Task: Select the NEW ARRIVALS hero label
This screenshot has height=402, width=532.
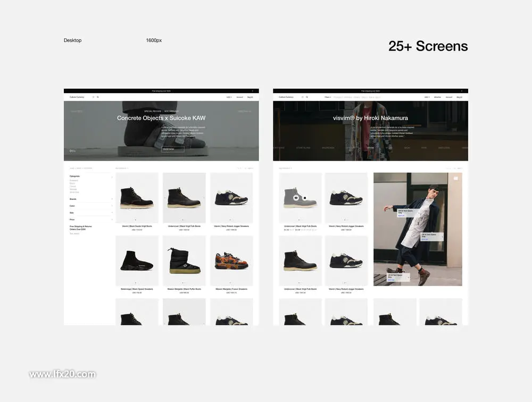Action: [171, 111]
